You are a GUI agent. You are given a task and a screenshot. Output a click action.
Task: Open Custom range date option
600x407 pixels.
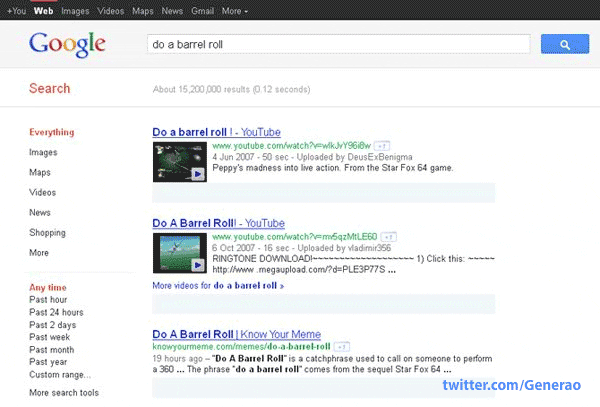[60, 374]
